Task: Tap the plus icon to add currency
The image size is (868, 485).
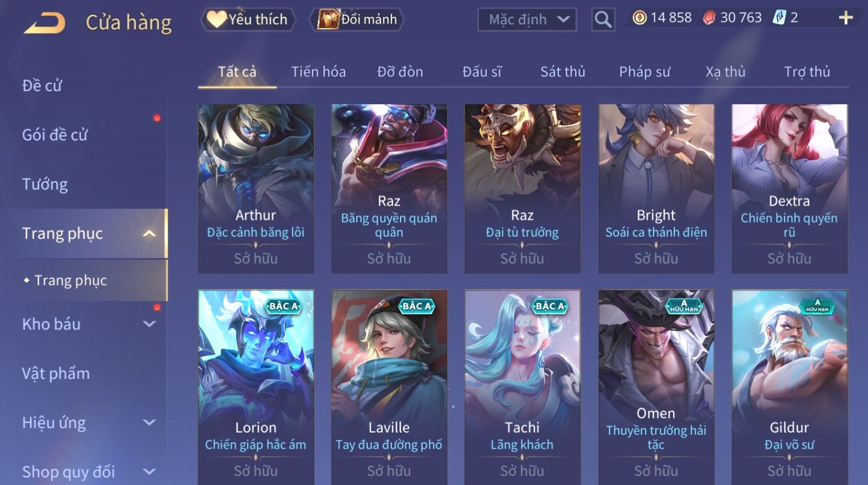Action: pos(846,18)
